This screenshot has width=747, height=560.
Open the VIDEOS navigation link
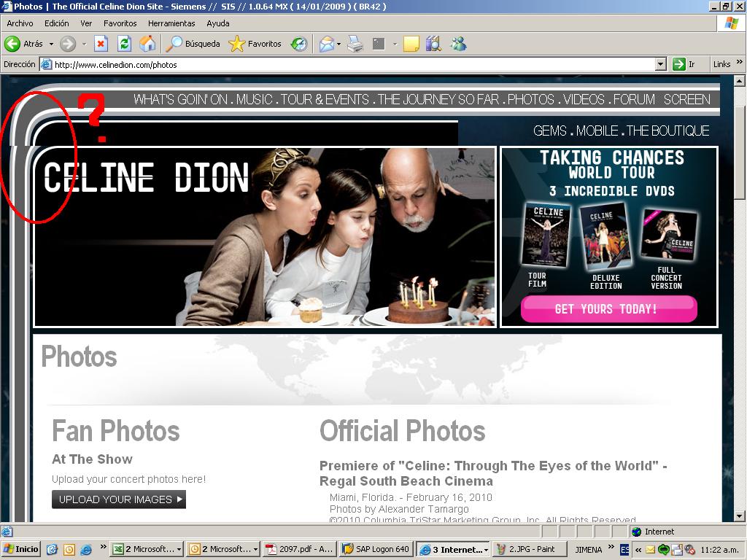pos(585,99)
